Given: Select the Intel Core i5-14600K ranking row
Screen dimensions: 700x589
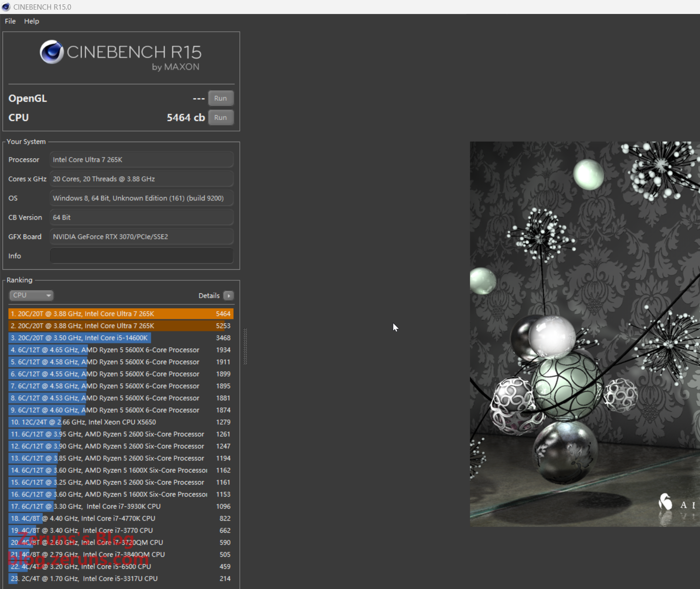Looking at the screenshot, I should pyautogui.click(x=121, y=338).
